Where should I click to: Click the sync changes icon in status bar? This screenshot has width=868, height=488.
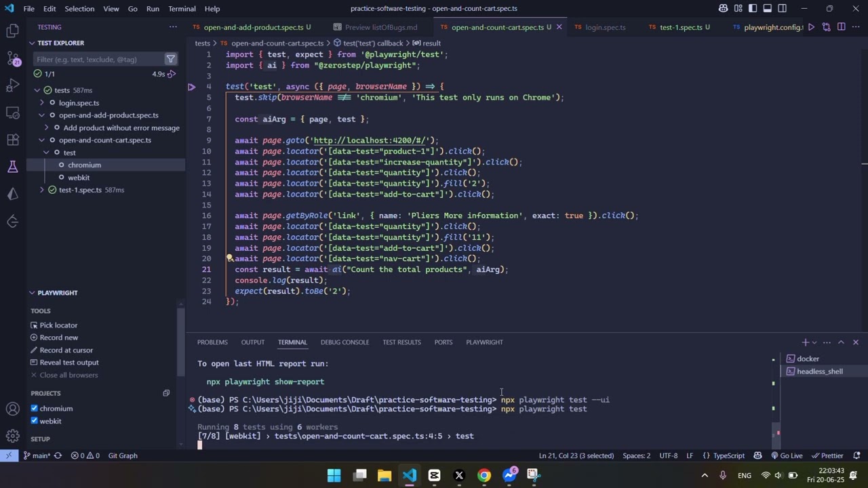(58, 455)
